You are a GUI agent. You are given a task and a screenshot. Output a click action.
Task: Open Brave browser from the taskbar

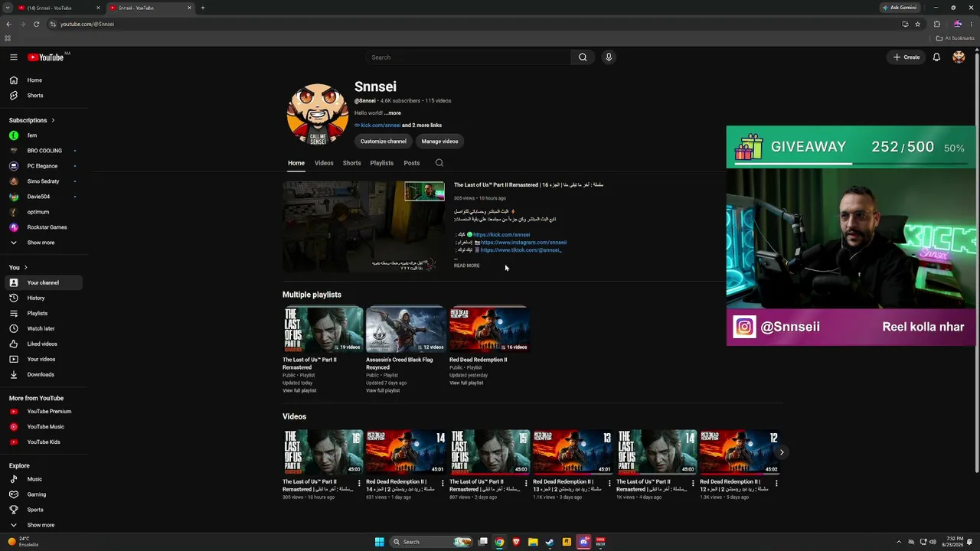coord(516,542)
